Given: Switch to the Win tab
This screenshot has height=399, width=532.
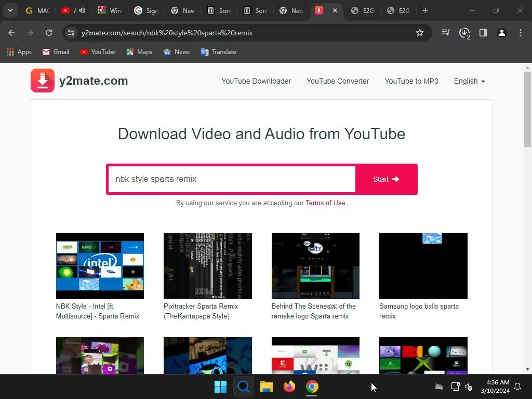Looking at the screenshot, I should coord(109,10).
